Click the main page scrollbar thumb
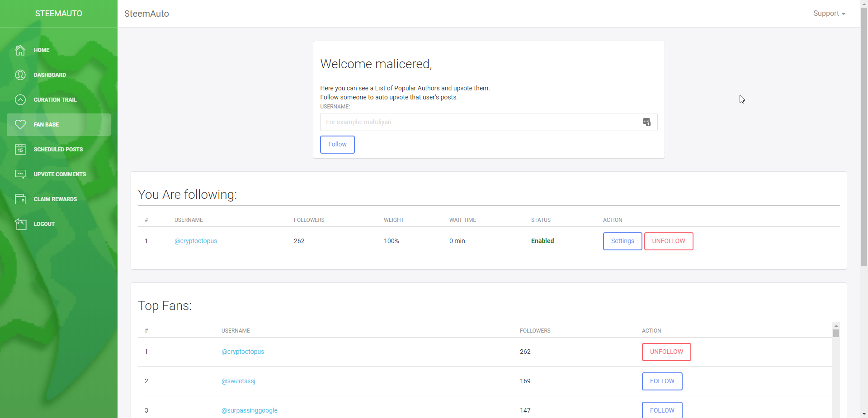 (864, 136)
